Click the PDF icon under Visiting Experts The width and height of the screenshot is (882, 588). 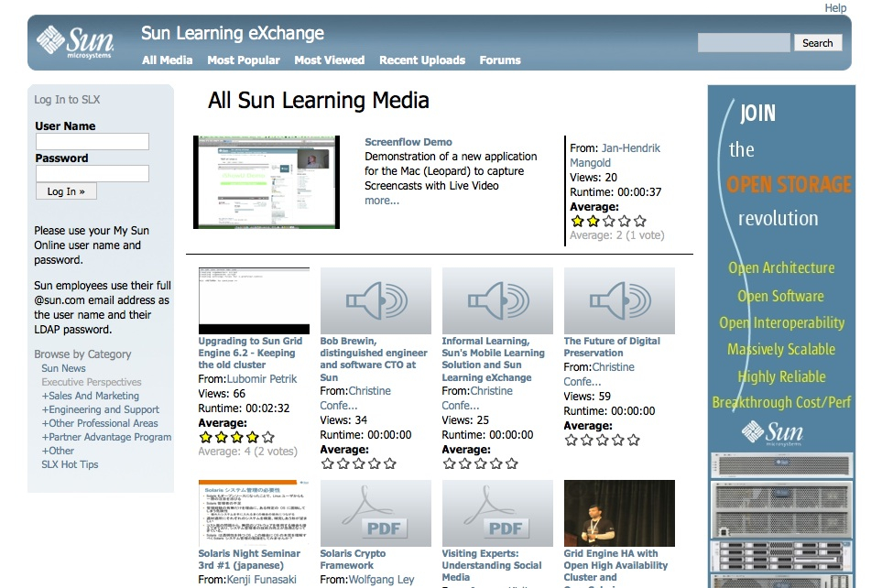496,513
